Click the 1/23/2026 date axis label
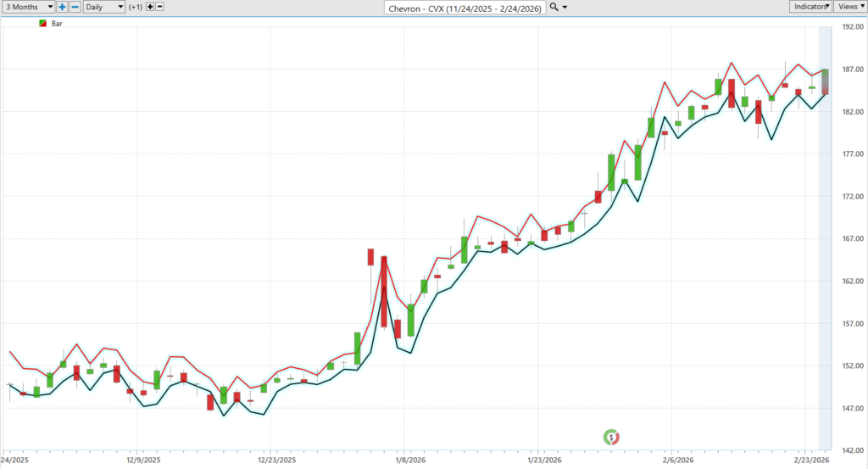This screenshot has width=868, height=469. pyautogui.click(x=537, y=461)
